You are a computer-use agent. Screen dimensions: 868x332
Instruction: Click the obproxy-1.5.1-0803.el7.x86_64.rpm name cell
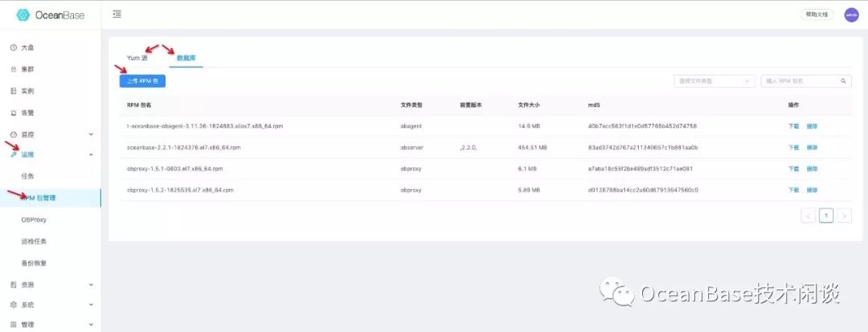click(175, 169)
